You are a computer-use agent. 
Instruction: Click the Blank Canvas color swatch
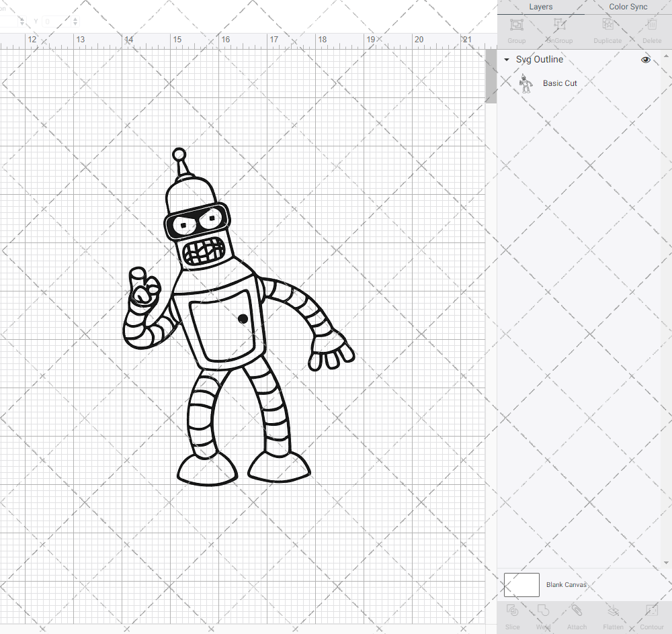click(521, 584)
